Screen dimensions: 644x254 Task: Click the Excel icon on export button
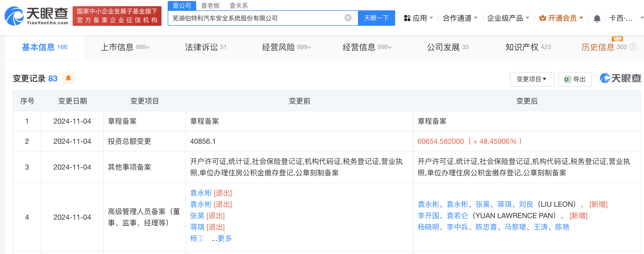coord(568,79)
